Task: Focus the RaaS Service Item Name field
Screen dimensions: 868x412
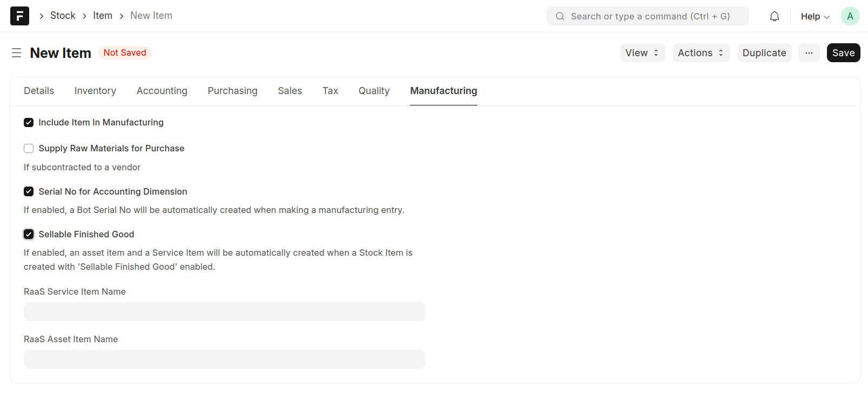Action: [224, 312]
